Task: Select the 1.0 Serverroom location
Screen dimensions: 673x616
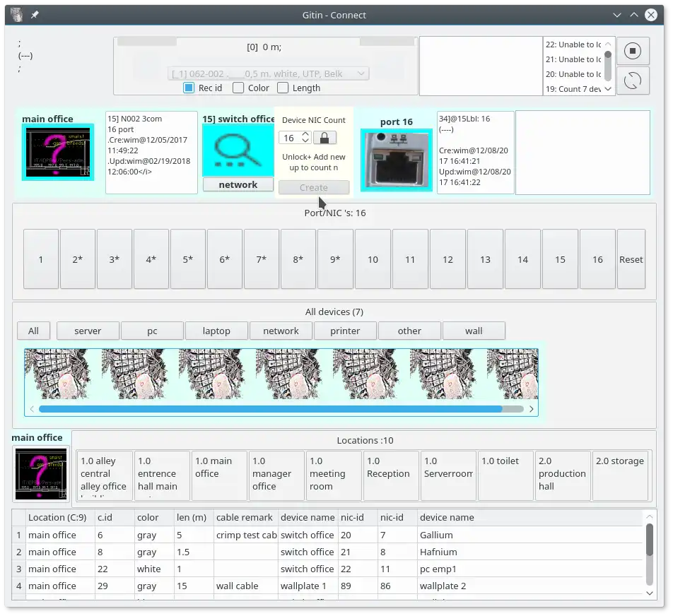Action: point(448,475)
